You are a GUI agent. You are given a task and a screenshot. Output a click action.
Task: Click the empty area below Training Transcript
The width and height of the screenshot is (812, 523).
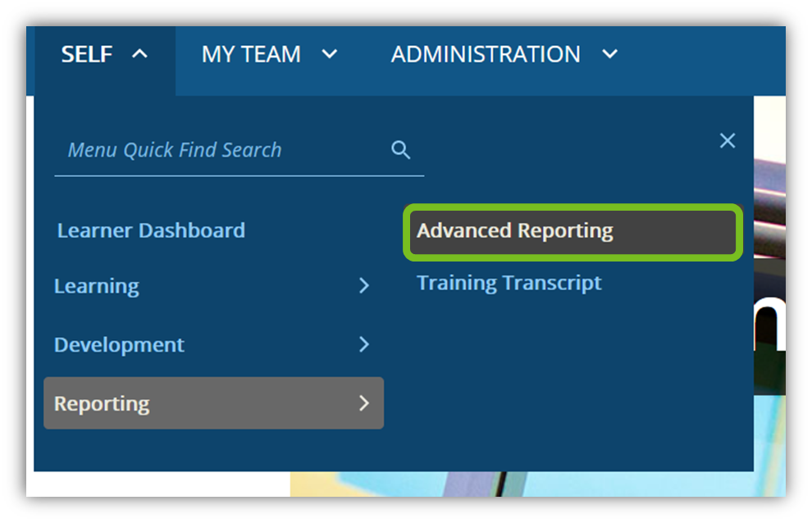(x=566, y=377)
